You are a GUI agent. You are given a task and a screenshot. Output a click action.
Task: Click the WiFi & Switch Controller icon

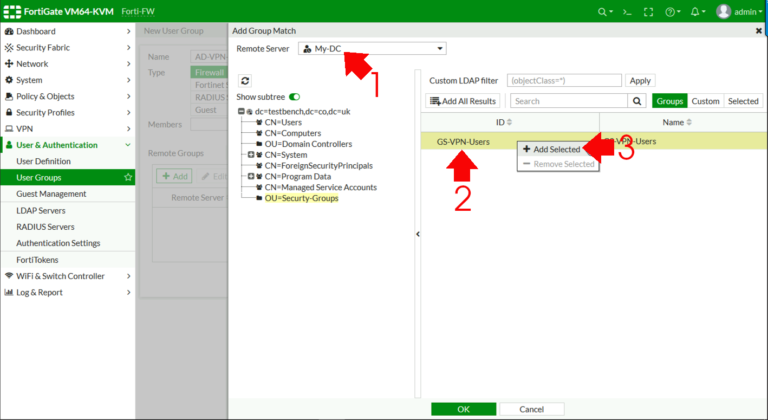point(9,276)
